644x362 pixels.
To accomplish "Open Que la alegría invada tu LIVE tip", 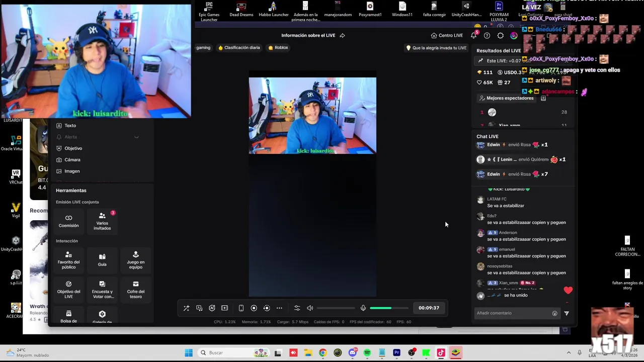I will click(436, 48).
